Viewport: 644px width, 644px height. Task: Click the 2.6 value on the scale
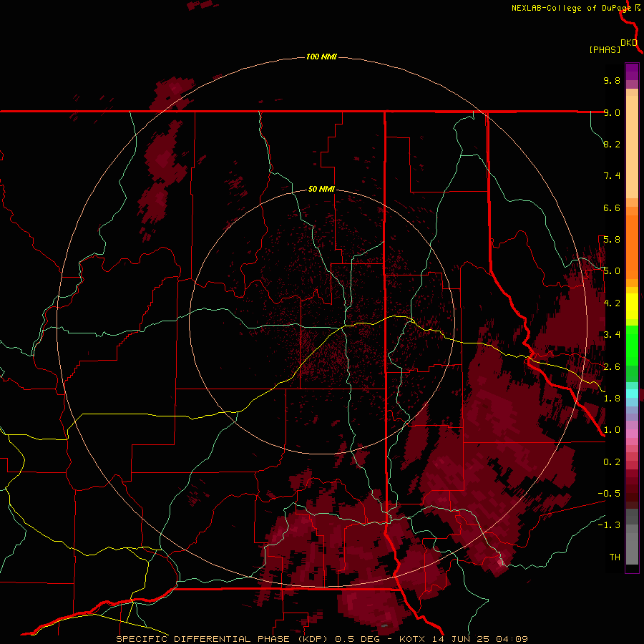tap(612, 367)
